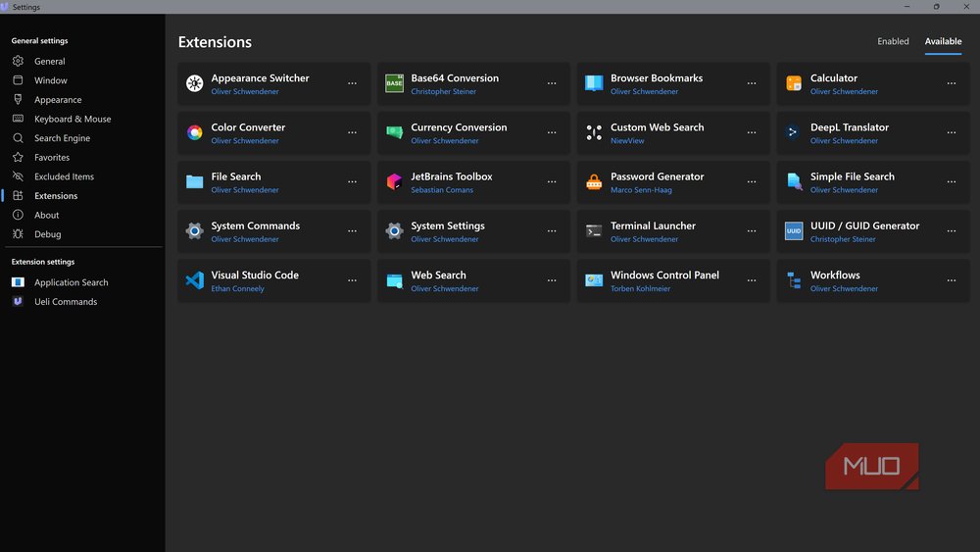
Task: Switch to the Available tab
Action: tap(943, 41)
